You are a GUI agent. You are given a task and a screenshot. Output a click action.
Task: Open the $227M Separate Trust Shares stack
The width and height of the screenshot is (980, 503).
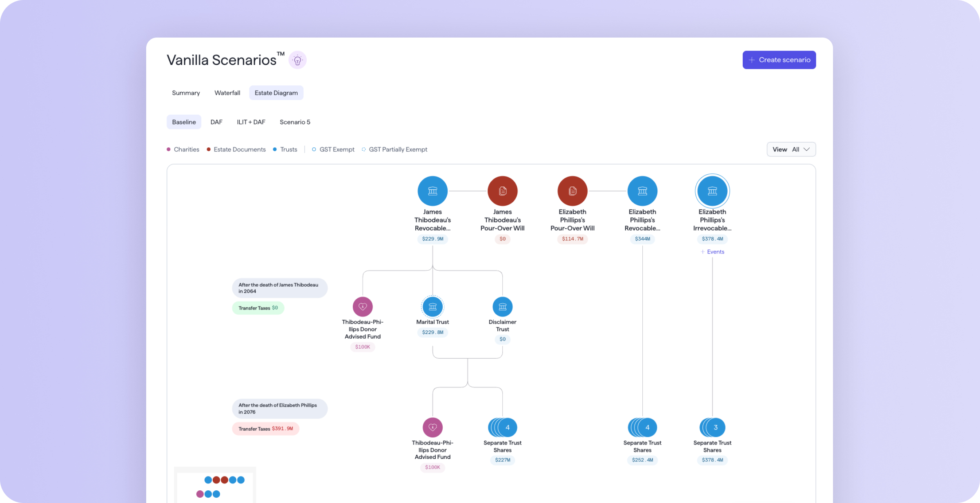pyautogui.click(x=503, y=427)
